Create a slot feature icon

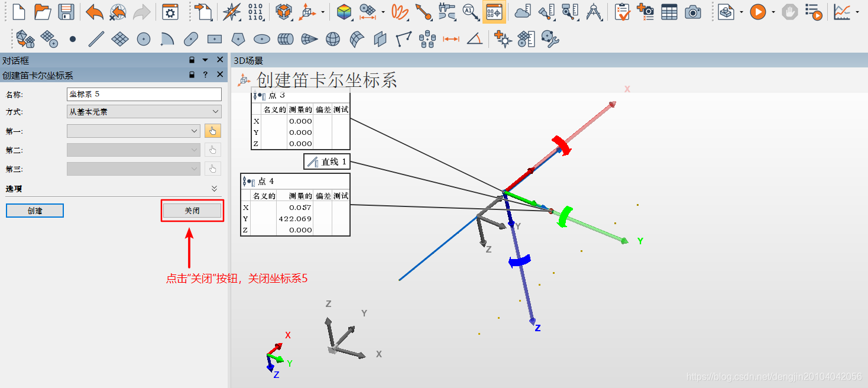tap(191, 39)
